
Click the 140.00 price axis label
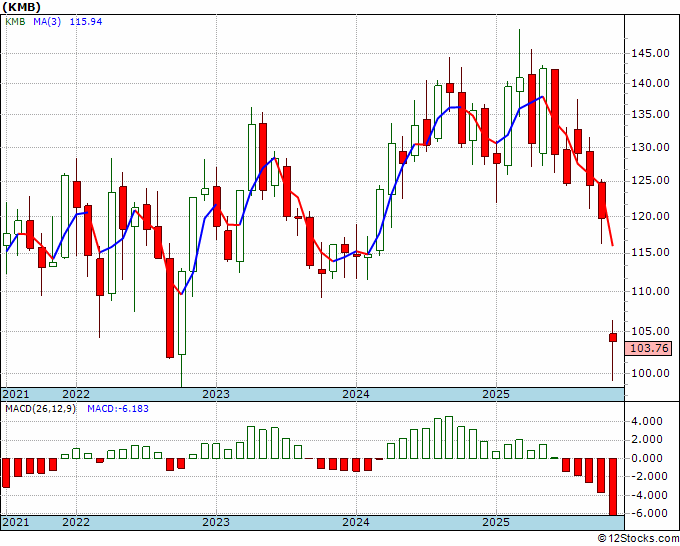click(x=649, y=83)
